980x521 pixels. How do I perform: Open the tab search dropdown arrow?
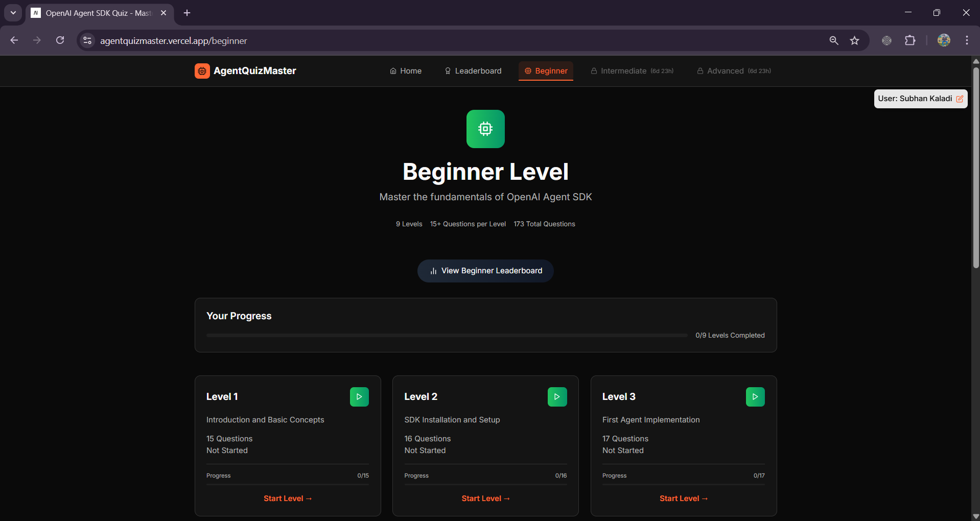pyautogui.click(x=13, y=13)
